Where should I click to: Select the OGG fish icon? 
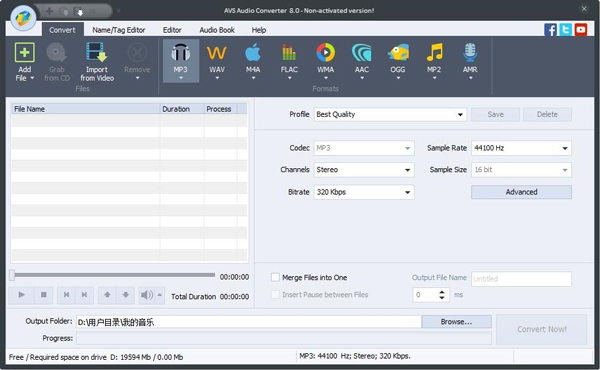398,52
